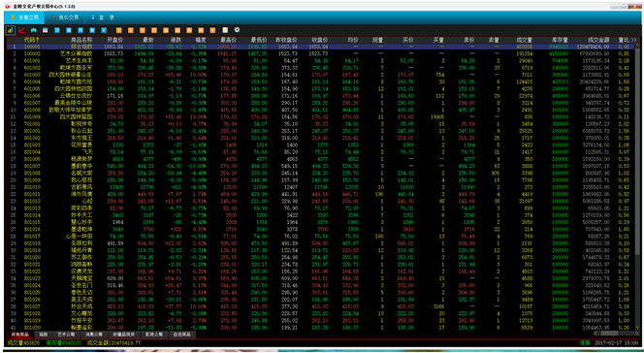Click the news window icon in toolbar
The width and height of the screenshot is (644, 353).
pyautogui.click(x=46, y=30)
